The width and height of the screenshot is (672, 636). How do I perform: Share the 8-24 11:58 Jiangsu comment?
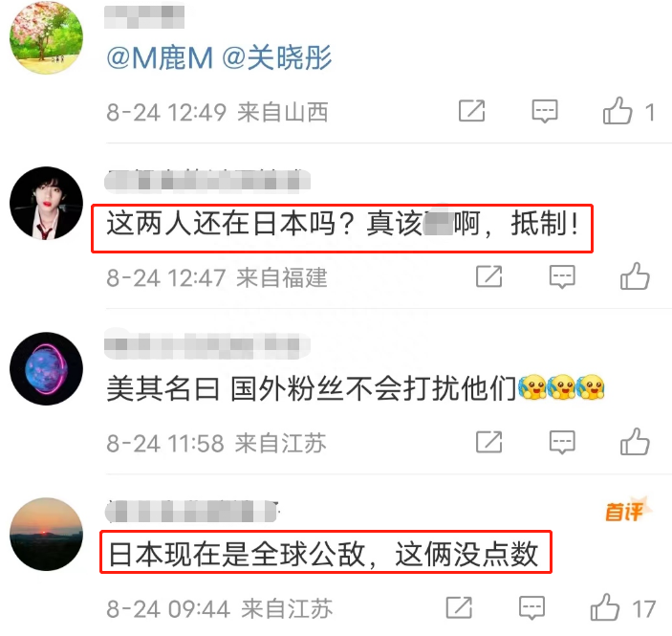(489, 442)
